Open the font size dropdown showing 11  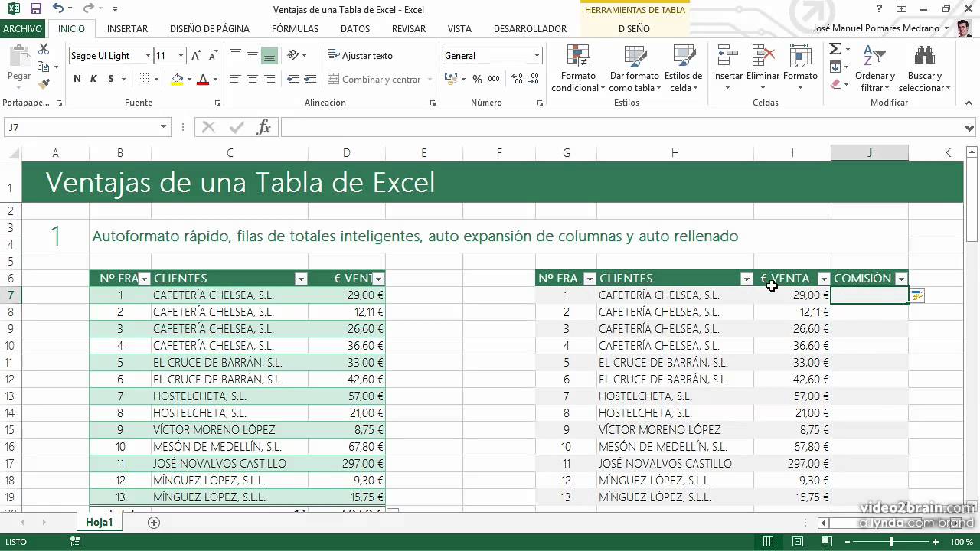click(181, 56)
